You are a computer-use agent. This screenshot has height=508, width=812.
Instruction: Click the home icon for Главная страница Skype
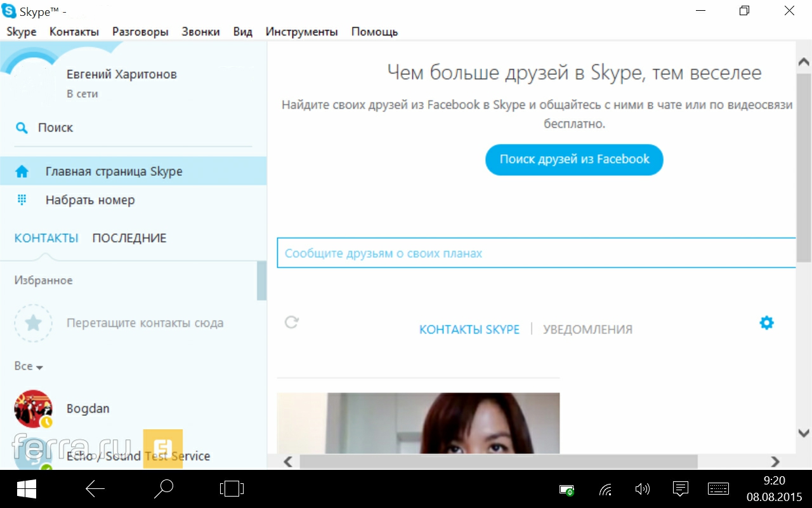click(22, 171)
